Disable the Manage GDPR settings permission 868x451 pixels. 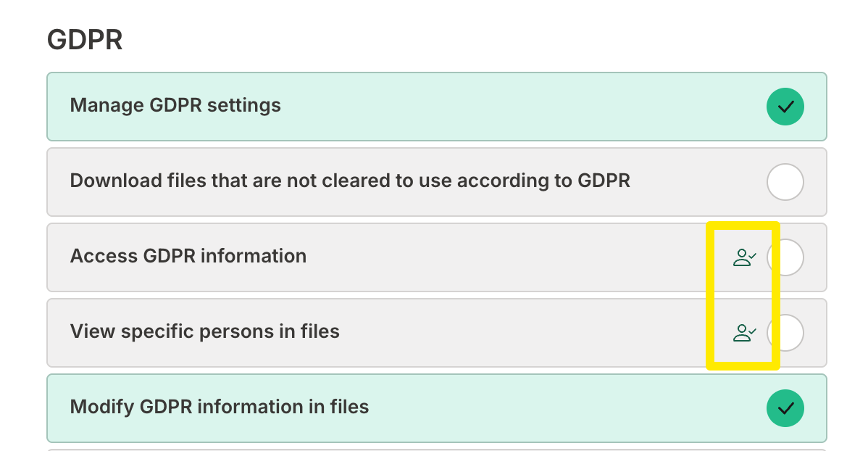[785, 107]
